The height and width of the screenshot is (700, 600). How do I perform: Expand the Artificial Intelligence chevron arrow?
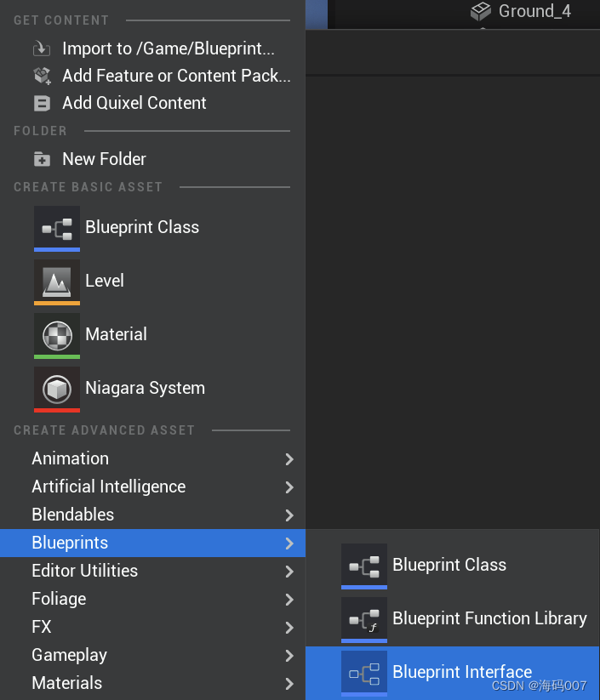click(289, 487)
